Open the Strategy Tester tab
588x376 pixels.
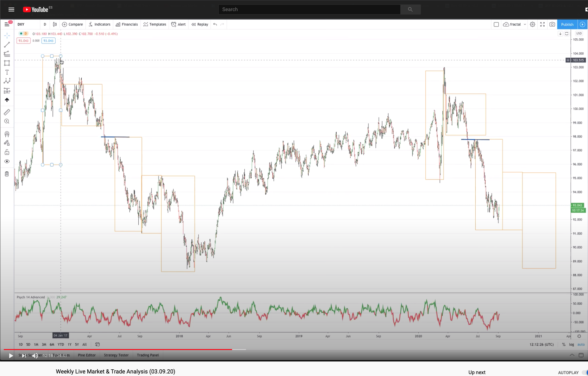(116, 355)
